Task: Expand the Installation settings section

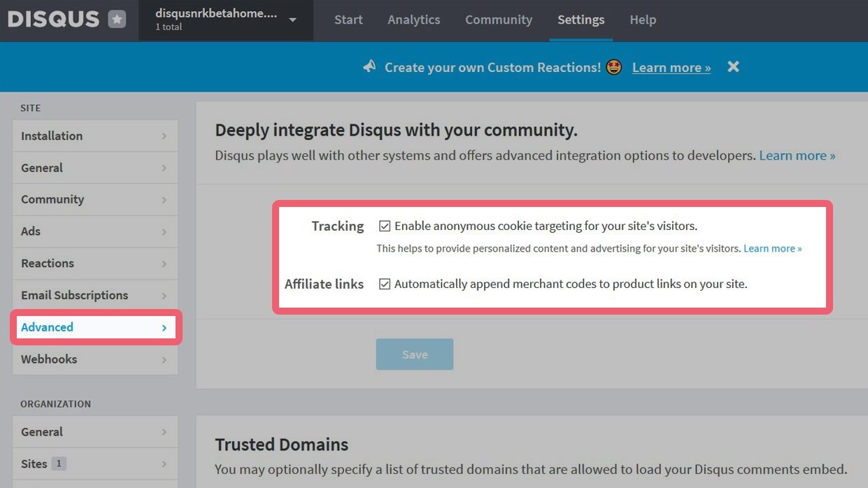Action: tap(94, 136)
